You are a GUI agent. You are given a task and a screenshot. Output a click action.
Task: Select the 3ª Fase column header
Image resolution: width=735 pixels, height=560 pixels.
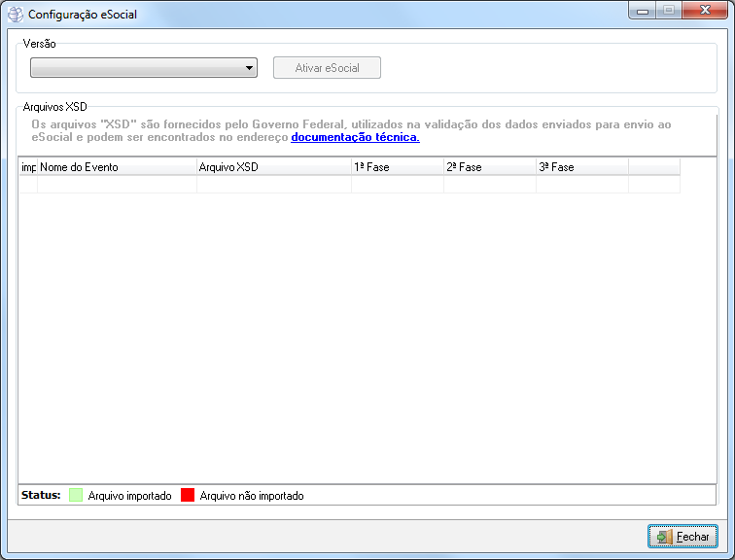(x=581, y=167)
